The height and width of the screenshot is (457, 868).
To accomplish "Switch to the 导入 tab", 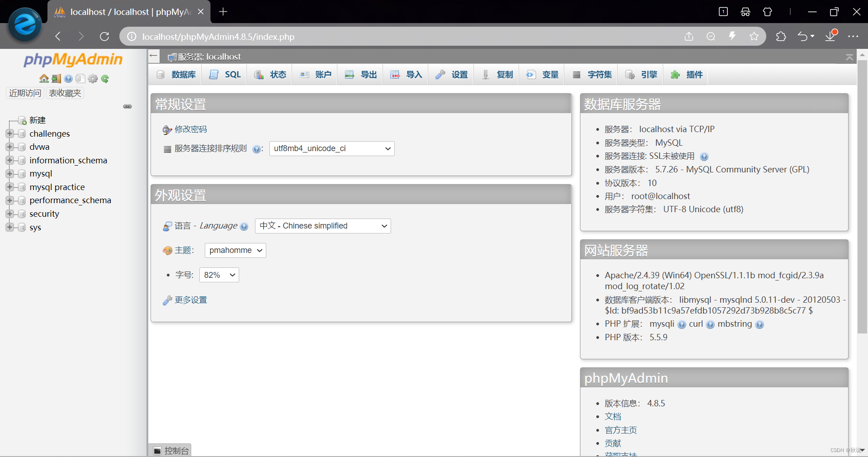I will point(406,75).
